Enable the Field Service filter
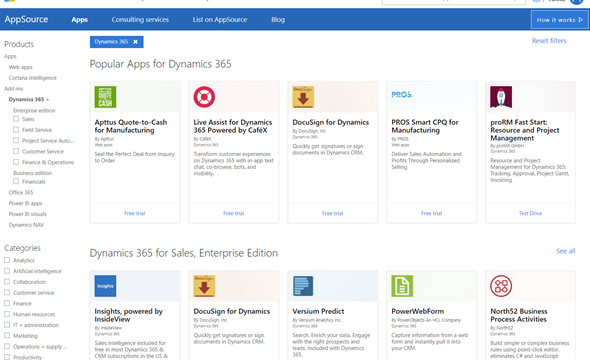Screen dimensions: 590x360 [16, 129]
